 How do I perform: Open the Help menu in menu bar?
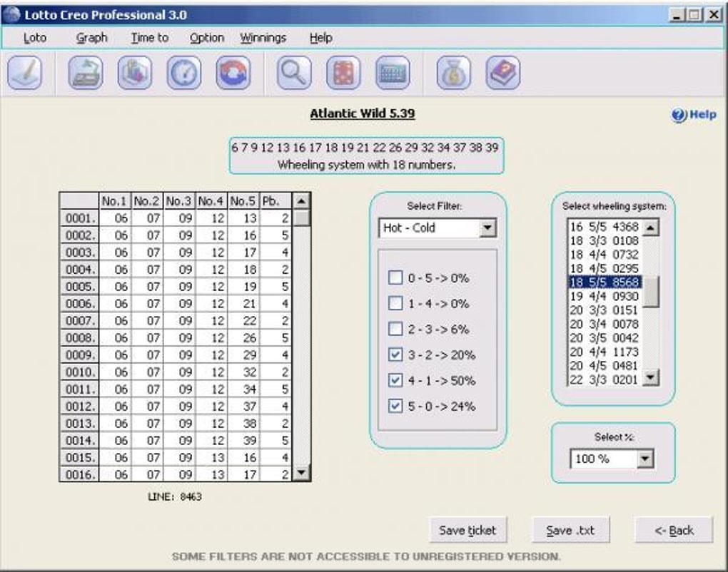tap(321, 38)
